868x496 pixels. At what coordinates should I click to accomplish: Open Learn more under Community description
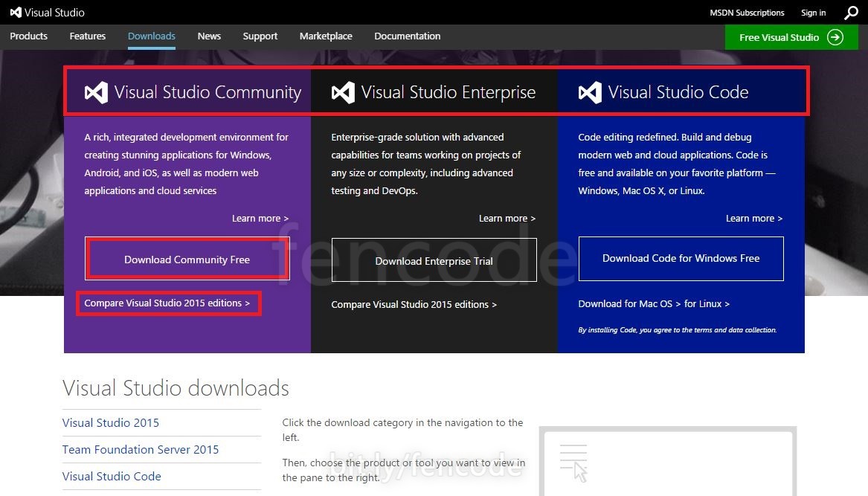[x=260, y=218]
